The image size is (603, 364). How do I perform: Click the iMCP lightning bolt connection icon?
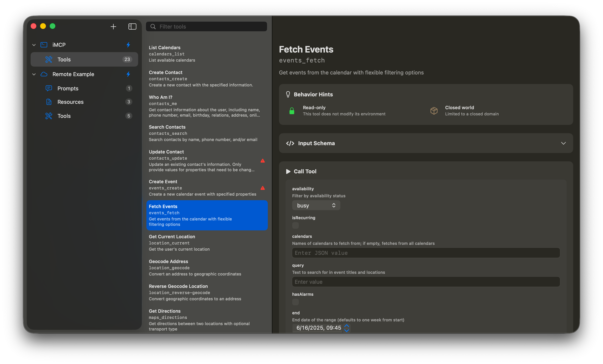tap(128, 45)
